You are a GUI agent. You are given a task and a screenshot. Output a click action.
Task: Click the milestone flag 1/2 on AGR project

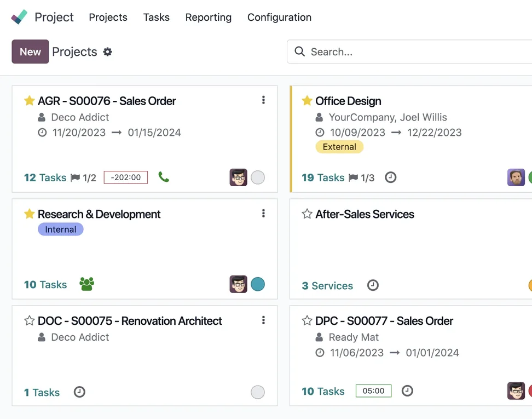pyautogui.click(x=83, y=177)
